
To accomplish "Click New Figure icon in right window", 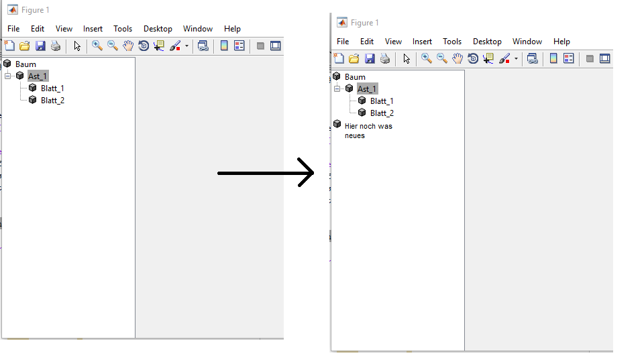I will point(339,58).
